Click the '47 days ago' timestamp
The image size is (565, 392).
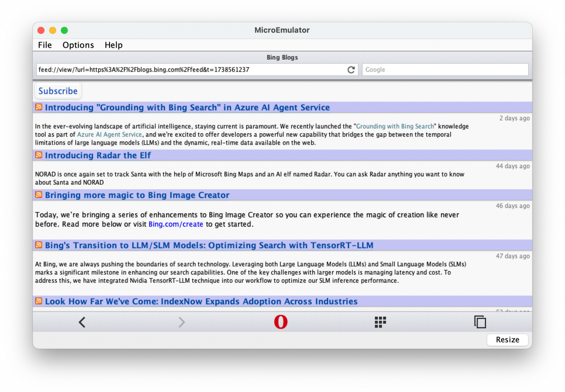click(512, 256)
